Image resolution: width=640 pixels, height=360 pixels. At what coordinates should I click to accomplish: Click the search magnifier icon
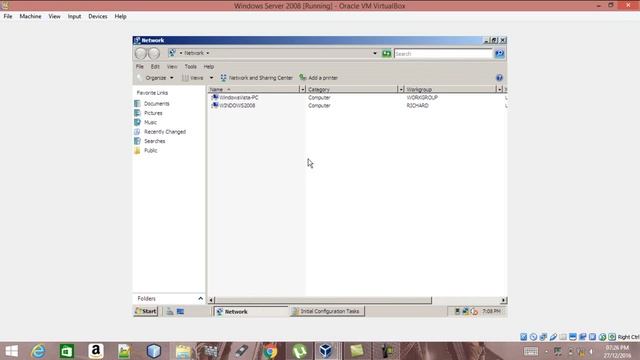tap(499, 53)
